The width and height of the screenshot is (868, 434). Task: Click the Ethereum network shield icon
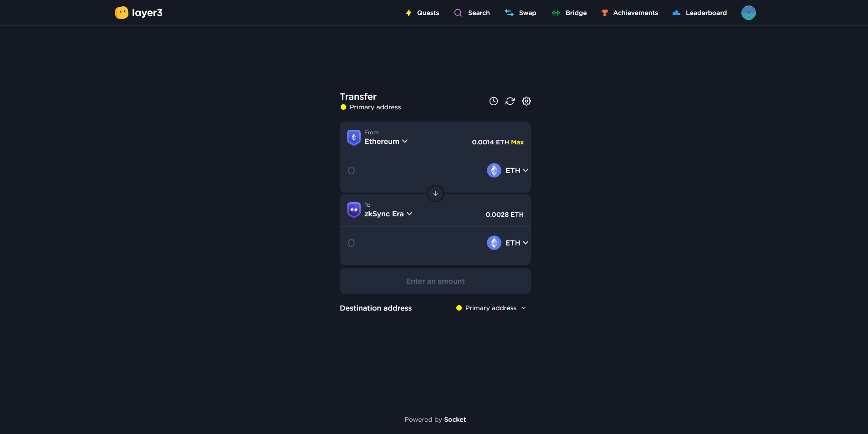353,138
